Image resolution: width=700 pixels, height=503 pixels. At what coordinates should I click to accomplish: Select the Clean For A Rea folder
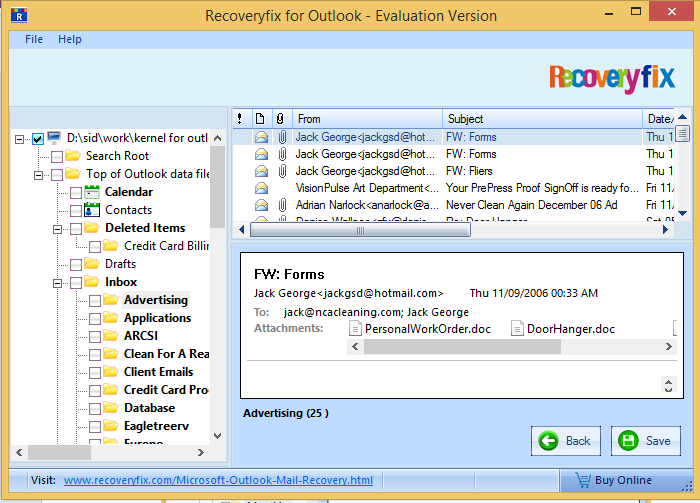(167, 354)
